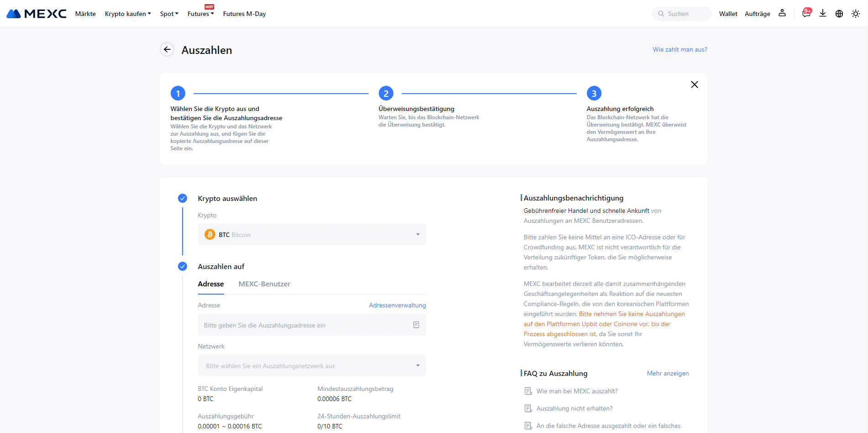Toggle light/dark theme sun icon
Image resolution: width=868 pixels, height=433 pixels.
(x=856, y=14)
